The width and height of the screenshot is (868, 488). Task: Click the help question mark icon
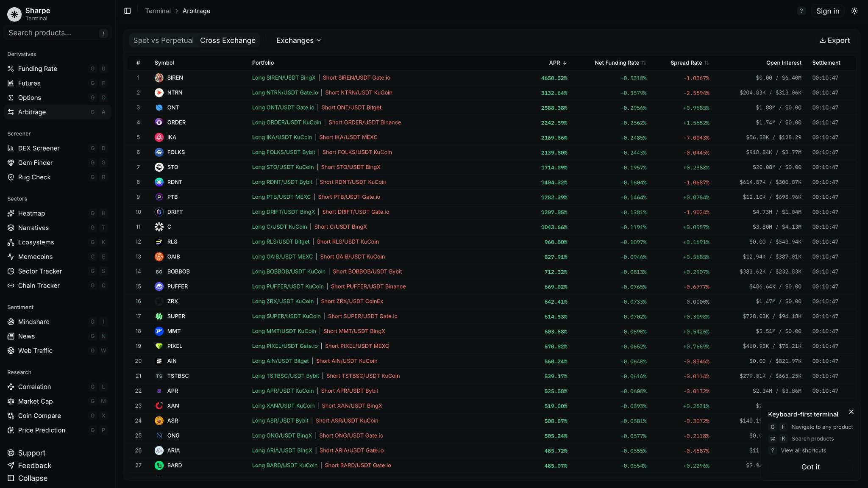point(801,11)
